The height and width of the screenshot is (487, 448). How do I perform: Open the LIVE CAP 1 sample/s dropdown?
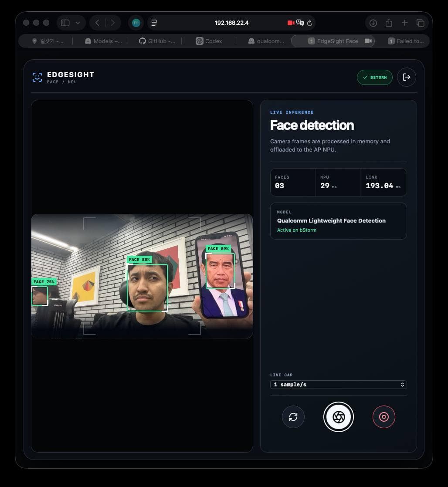338,385
